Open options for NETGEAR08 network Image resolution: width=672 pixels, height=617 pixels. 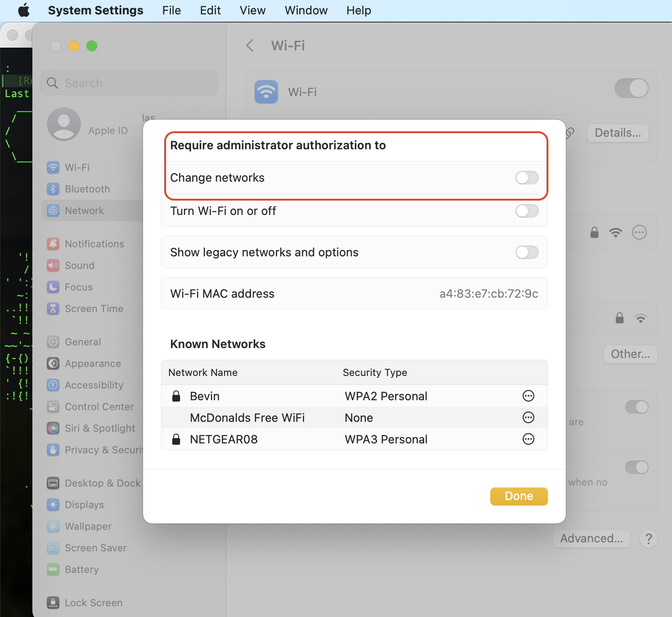(x=528, y=439)
